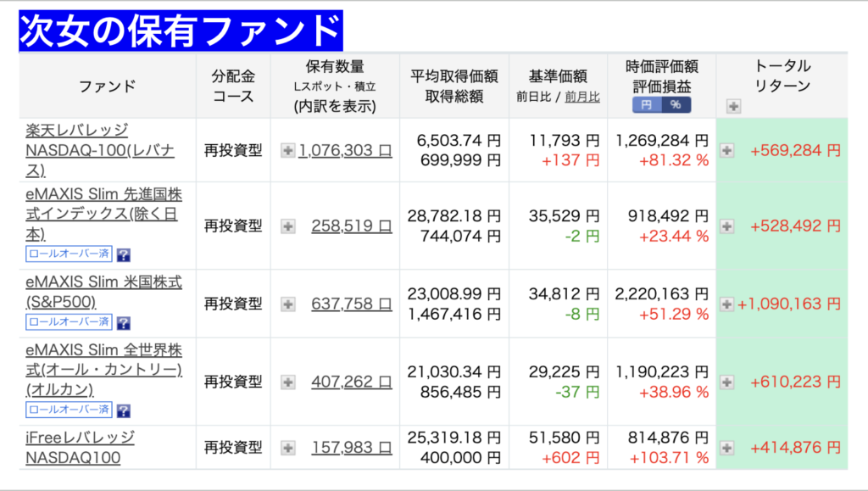Select 前月比 in 基準価額 header
This screenshot has height=491, width=868.
click(582, 97)
